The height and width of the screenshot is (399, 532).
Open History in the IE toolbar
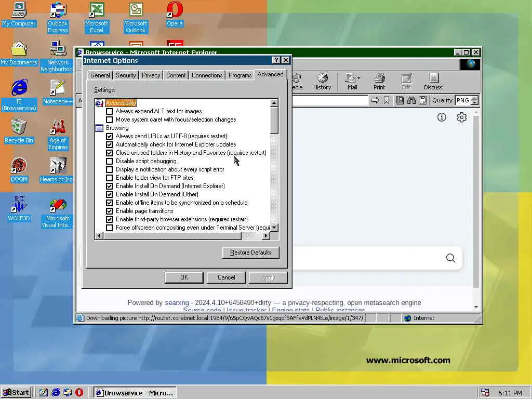click(x=322, y=82)
